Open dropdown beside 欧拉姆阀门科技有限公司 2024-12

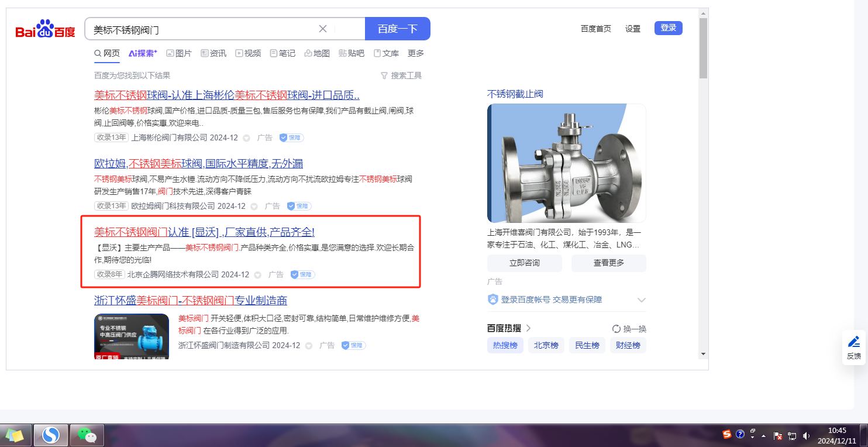click(x=254, y=207)
